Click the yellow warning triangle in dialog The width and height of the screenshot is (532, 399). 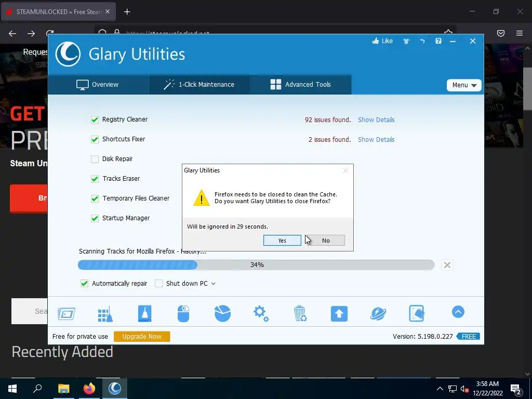click(202, 197)
